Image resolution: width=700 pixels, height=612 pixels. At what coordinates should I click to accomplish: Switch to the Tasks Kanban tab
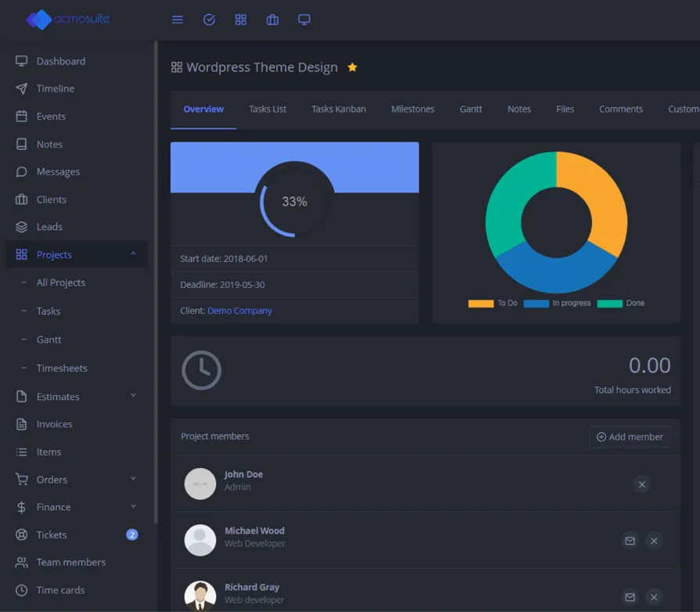(339, 109)
